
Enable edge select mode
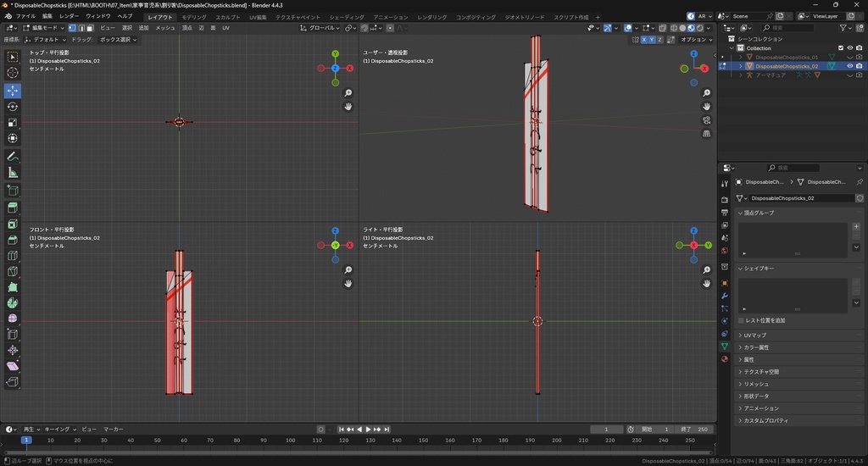pyautogui.click(x=81, y=28)
